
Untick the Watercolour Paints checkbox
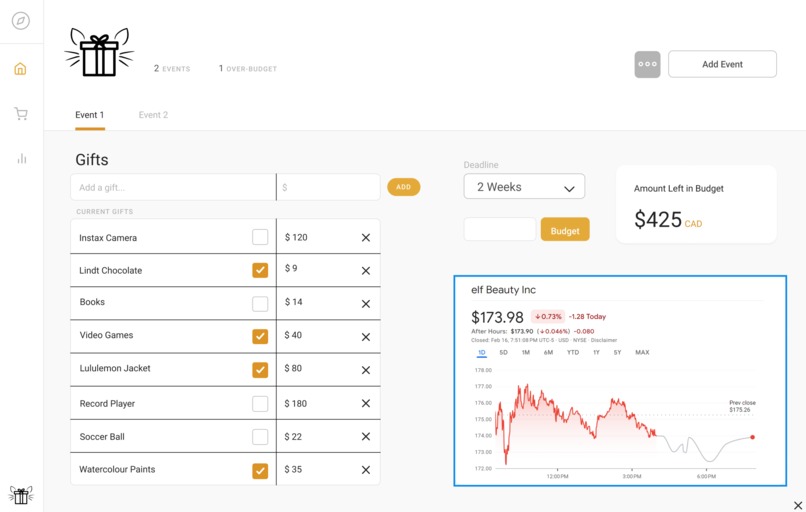tap(260, 470)
